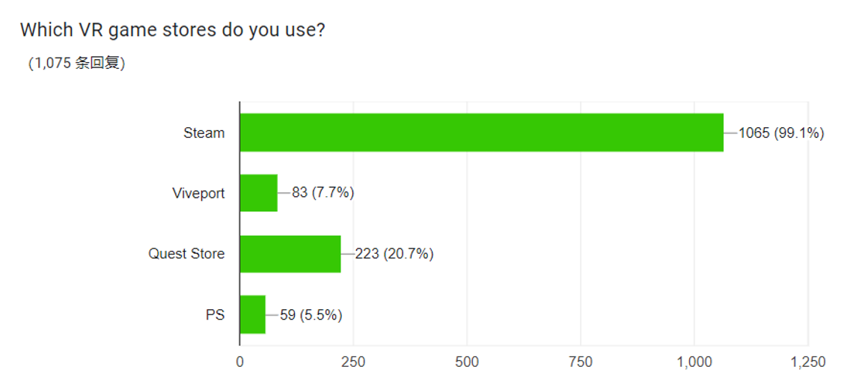Click the 1,000 axis tick label
The image size is (868, 390).
point(694,362)
